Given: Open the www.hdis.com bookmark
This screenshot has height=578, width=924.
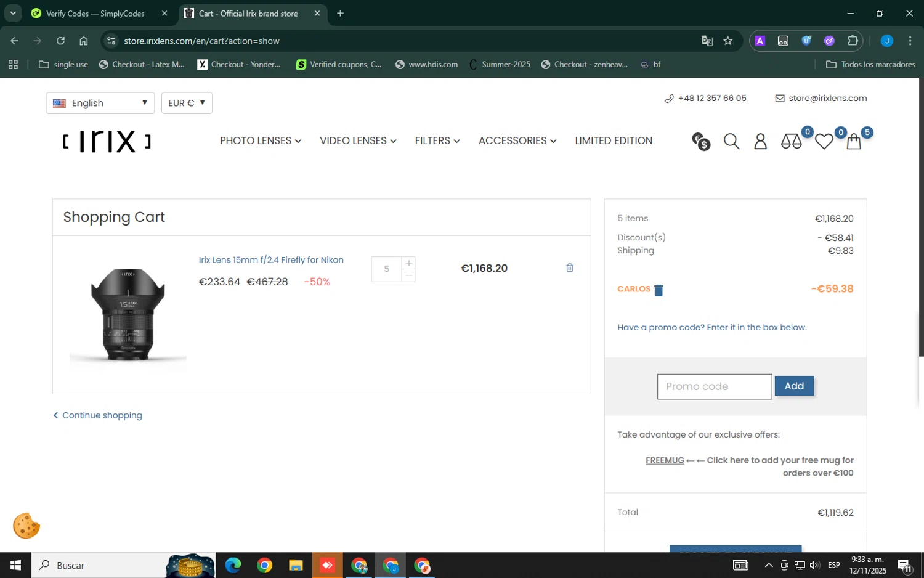Looking at the screenshot, I should [x=426, y=64].
